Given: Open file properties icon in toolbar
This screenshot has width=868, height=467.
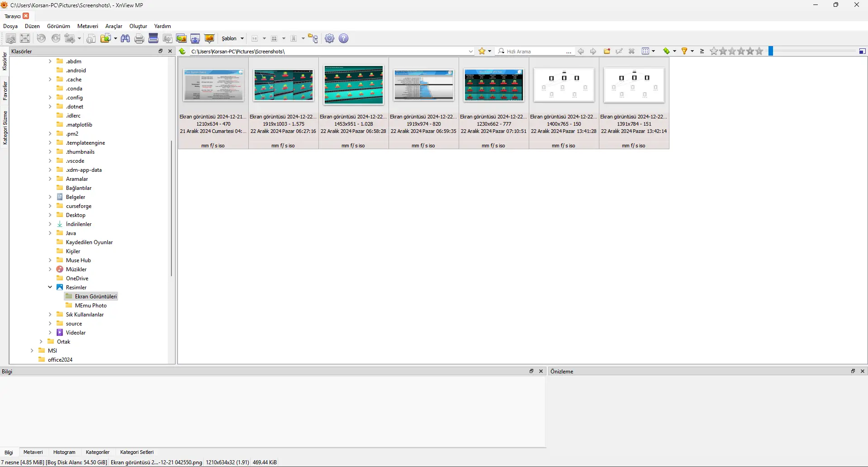Looking at the screenshot, I should tap(91, 38).
